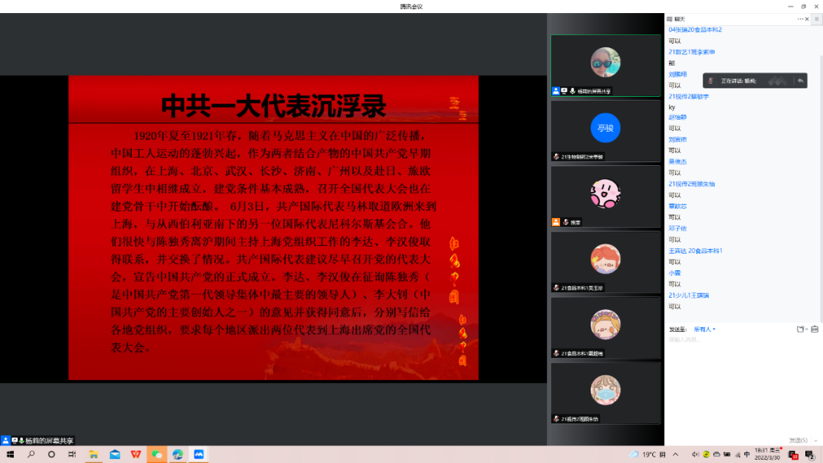The height and width of the screenshot is (463, 823).
Task: Click the sender name '21少儿1王琪瑞' in chat
Action: coord(689,296)
